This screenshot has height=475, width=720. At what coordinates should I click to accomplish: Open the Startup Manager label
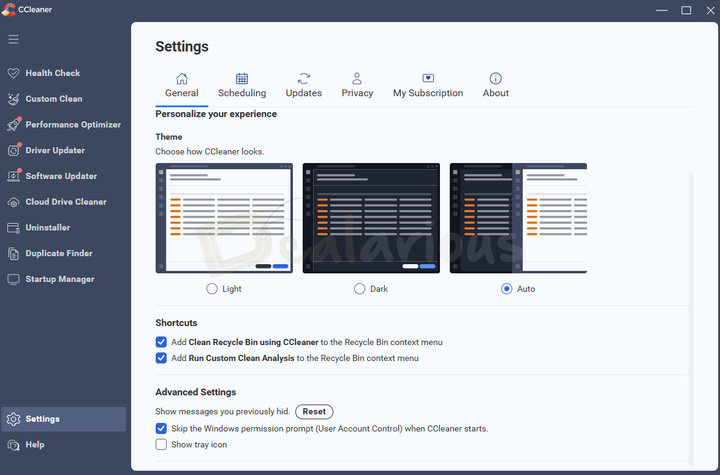click(60, 279)
